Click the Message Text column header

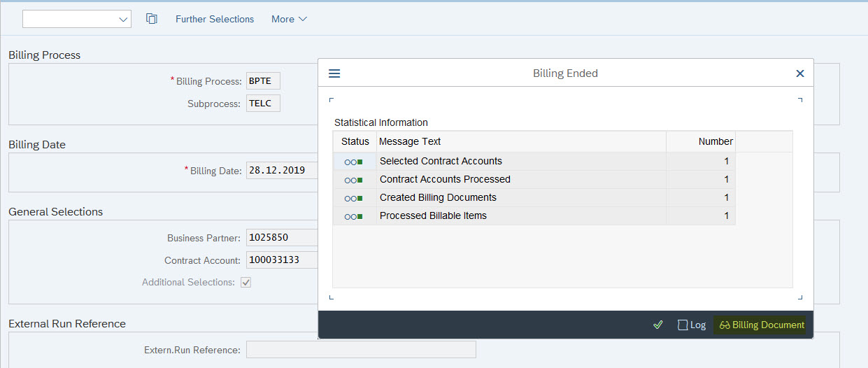pyautogui.click(x=520, y=141)
